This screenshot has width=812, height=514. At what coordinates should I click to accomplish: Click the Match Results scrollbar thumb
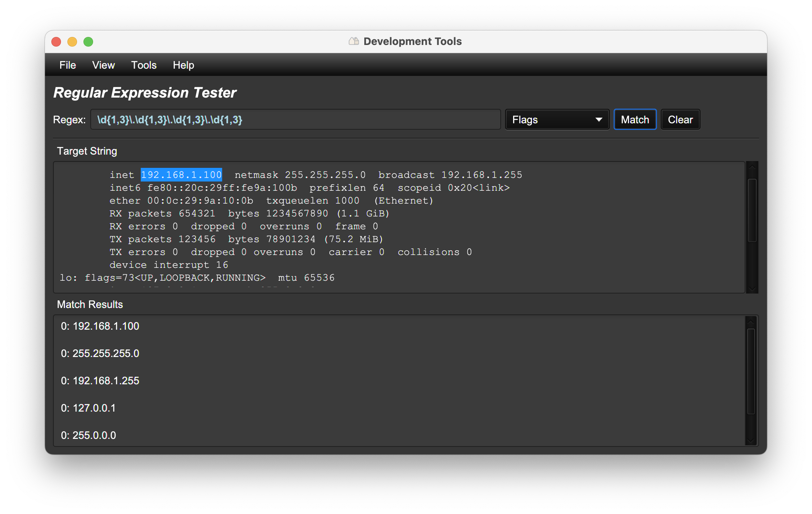[x=751, y=371]
